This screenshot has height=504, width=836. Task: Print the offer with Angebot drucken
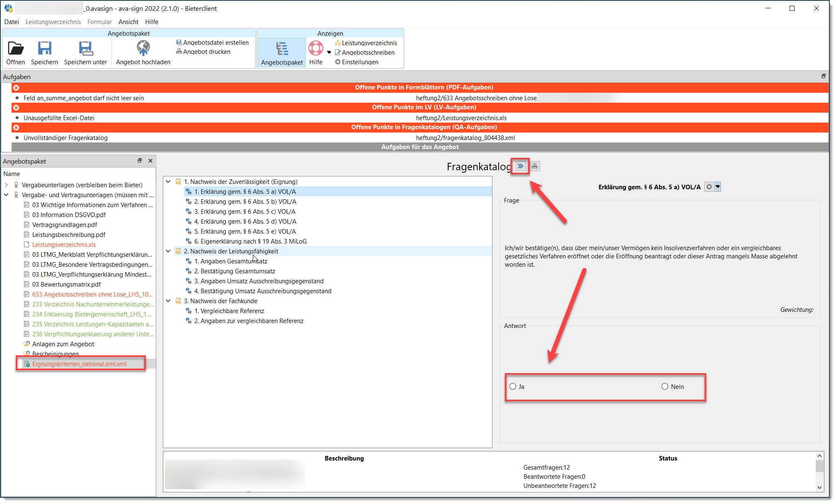(204, 52)
